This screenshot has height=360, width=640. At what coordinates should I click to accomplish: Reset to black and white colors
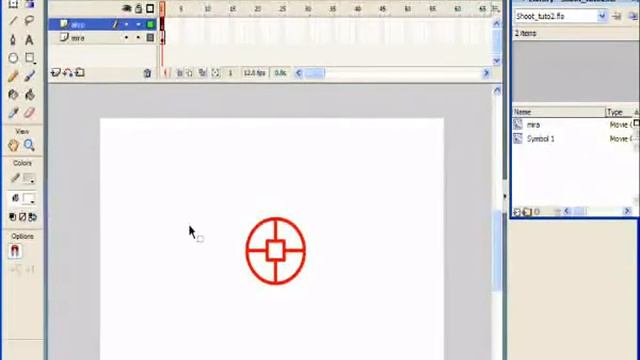(13, 217)
